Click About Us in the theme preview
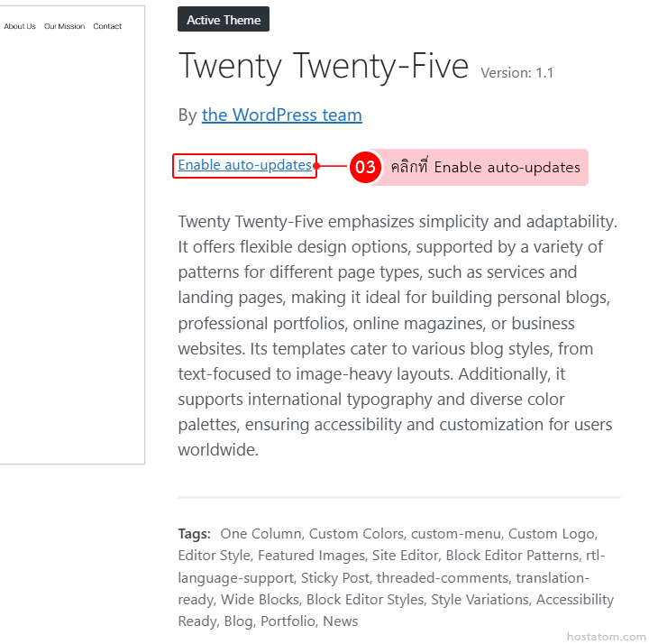The image size is (649, 644). pyautogui.click(x=20, y=26)
